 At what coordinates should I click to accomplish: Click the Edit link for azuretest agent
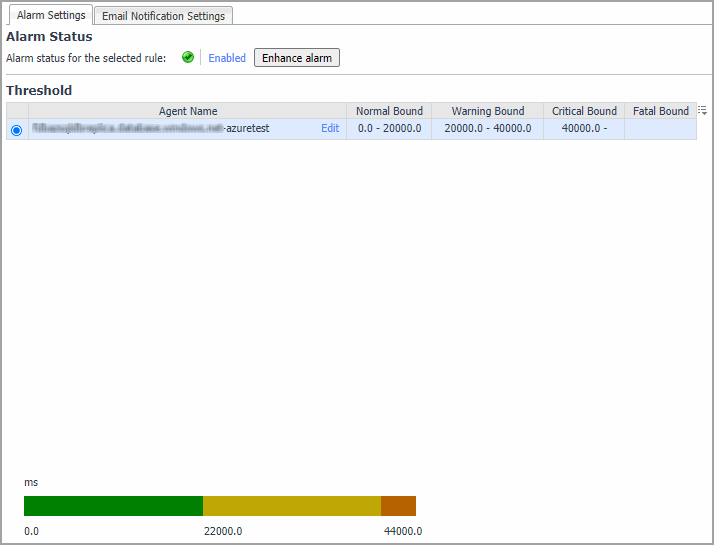(330, 128)
